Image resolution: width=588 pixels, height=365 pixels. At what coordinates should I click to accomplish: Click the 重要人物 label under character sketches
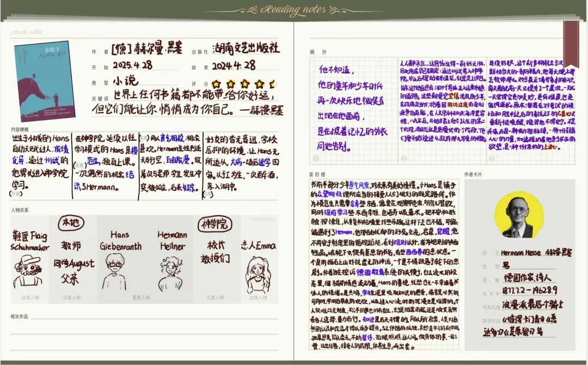[142, 298]
